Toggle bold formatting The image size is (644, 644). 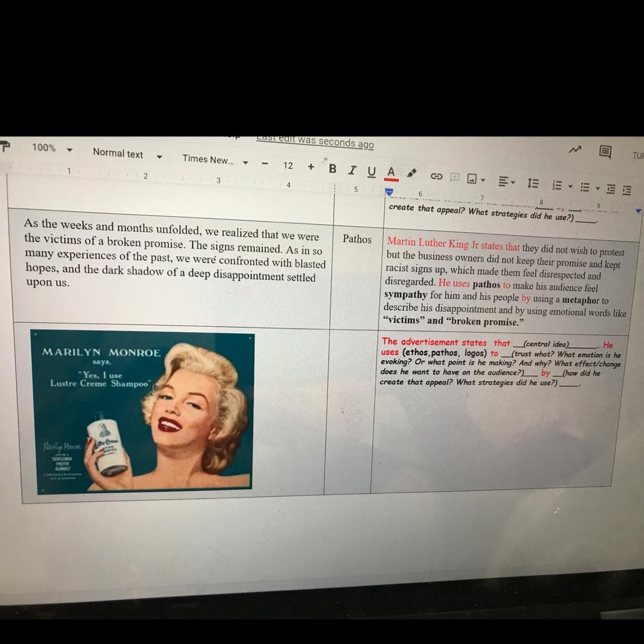(x=333, y=169)
